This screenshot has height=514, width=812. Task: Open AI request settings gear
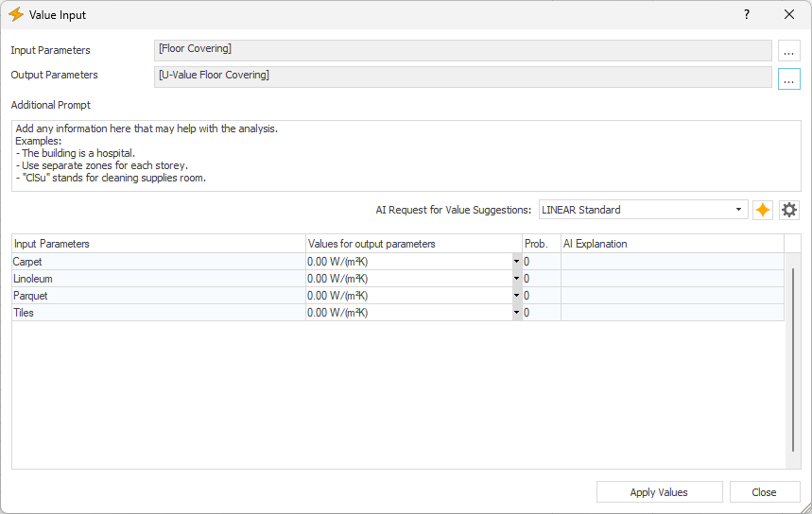(788, 210)
